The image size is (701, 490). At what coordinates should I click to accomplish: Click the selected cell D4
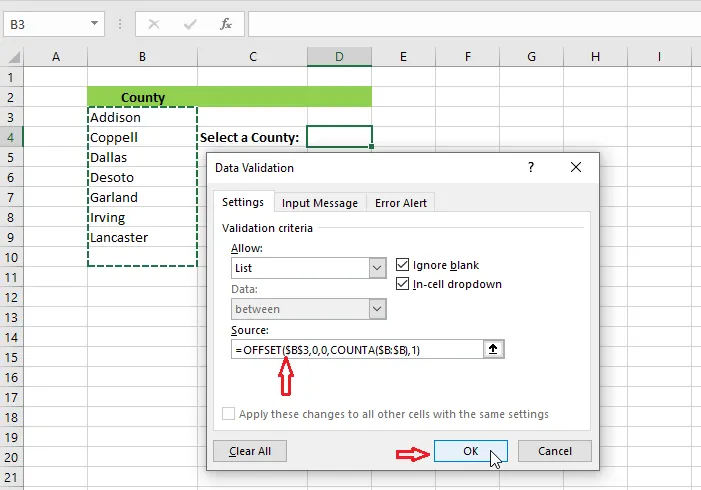point(339,137)
